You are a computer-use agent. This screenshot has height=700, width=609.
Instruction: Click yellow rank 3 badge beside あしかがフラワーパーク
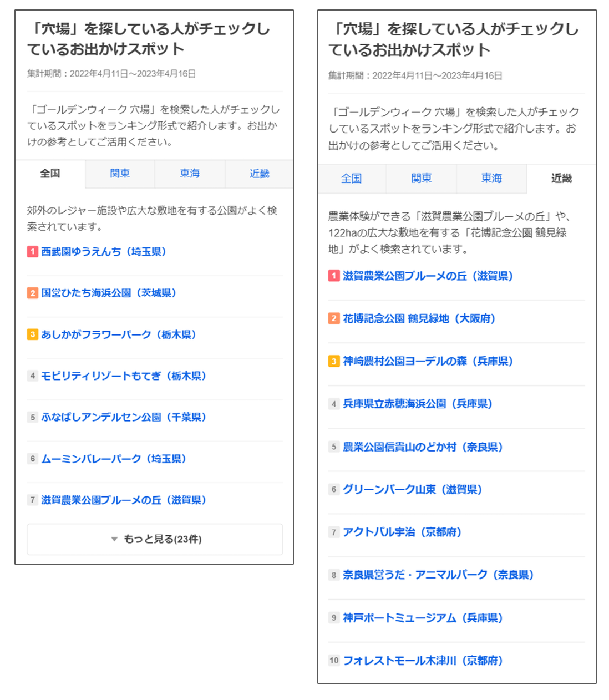pos(33,334)
